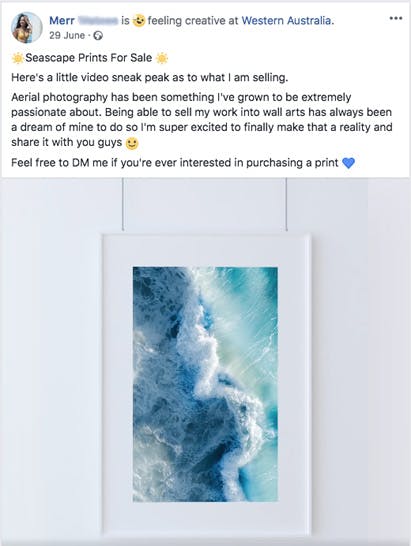Click the left hanging wire of frame
The image size is (411, 546).
(123, 204)
